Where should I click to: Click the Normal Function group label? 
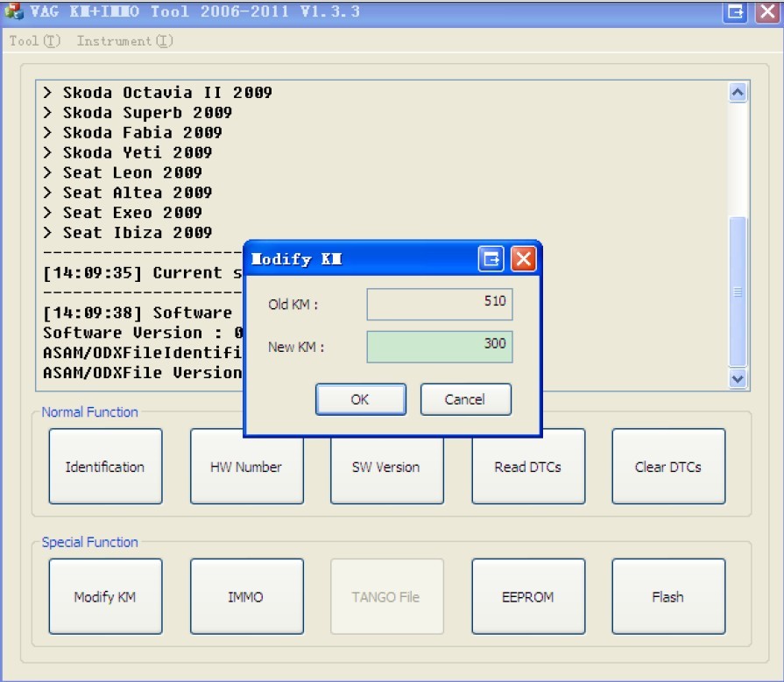(x=89, y=411)
